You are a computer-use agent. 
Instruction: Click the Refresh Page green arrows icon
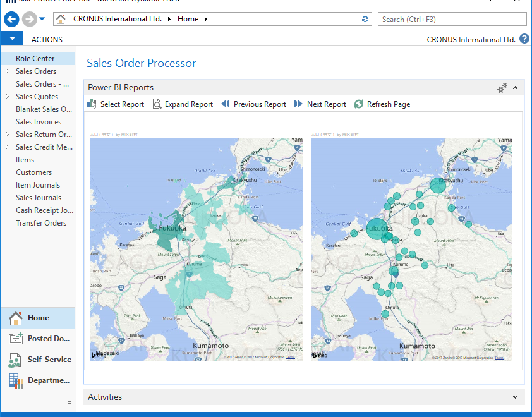coord(359,104)
